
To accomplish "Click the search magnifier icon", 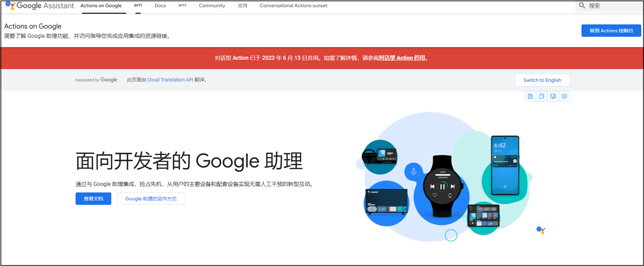I will (x=582, y=5).
